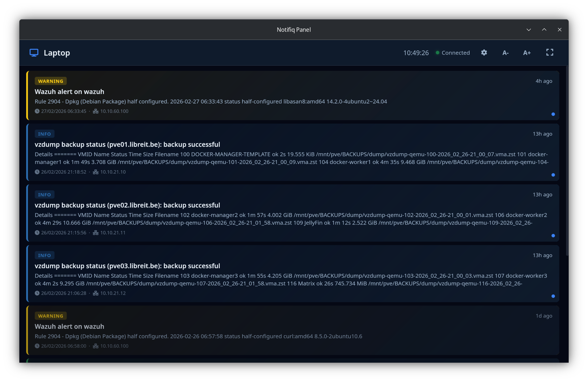Click the unread blue dot on libasan8 alert
Image resolution: width=588 pixels, height=382 pixels.
[x=553, y=114]
